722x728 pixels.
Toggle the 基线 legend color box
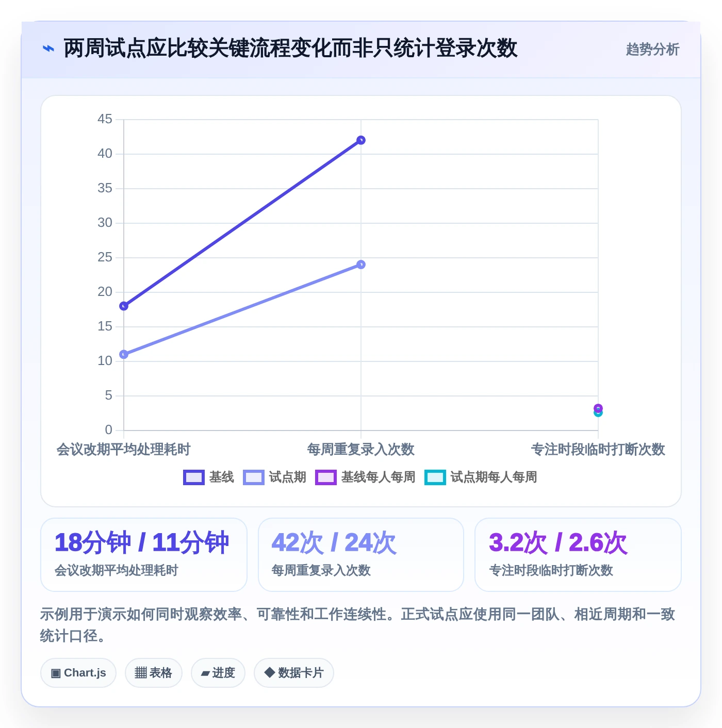(x=194, y=477)
